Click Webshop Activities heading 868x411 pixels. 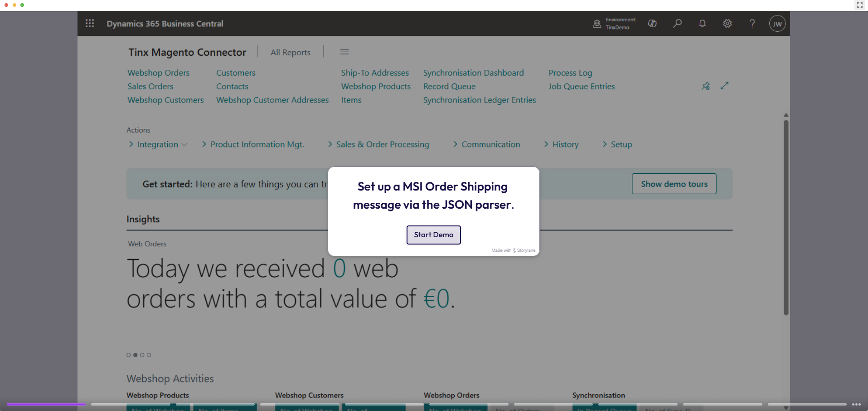pos(170,378)
